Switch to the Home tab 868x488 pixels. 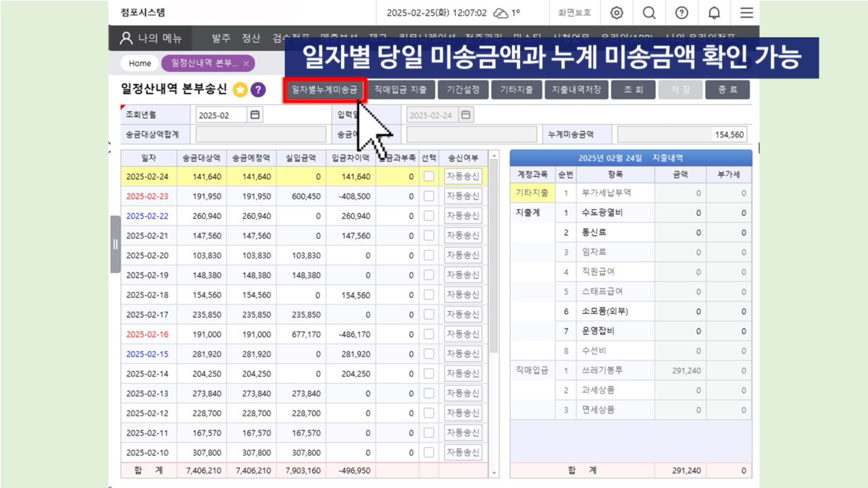click(x=140, y=63)
